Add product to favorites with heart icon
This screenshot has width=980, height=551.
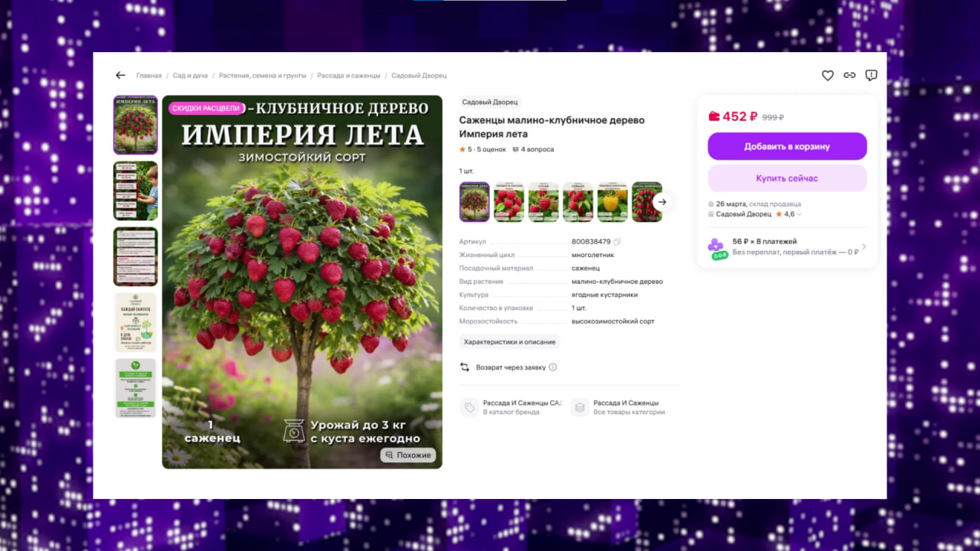tap(828, 76)
